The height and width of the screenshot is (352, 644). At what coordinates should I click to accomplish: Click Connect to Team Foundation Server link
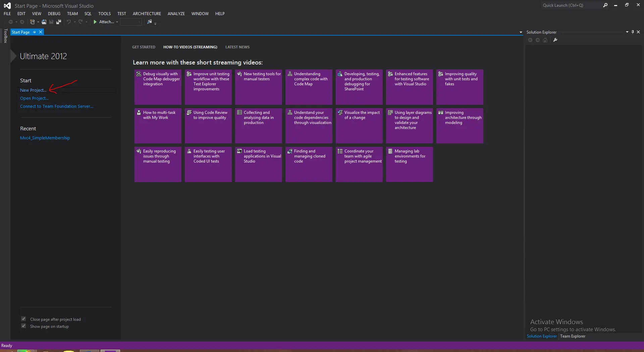click(57, 106)
